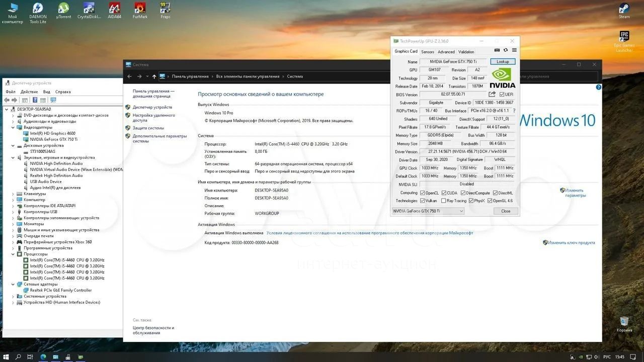Toggle the OpenGL 4.6 checkbox
This screenshot has width=644, height=362.
point(490,201)
